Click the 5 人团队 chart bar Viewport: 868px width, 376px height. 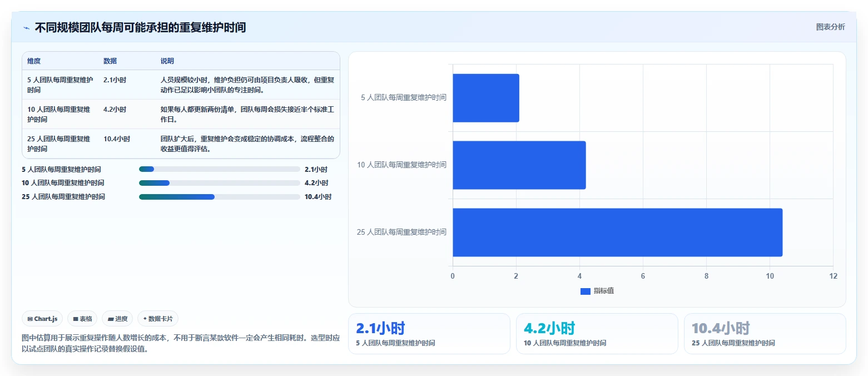coord(486,98)
